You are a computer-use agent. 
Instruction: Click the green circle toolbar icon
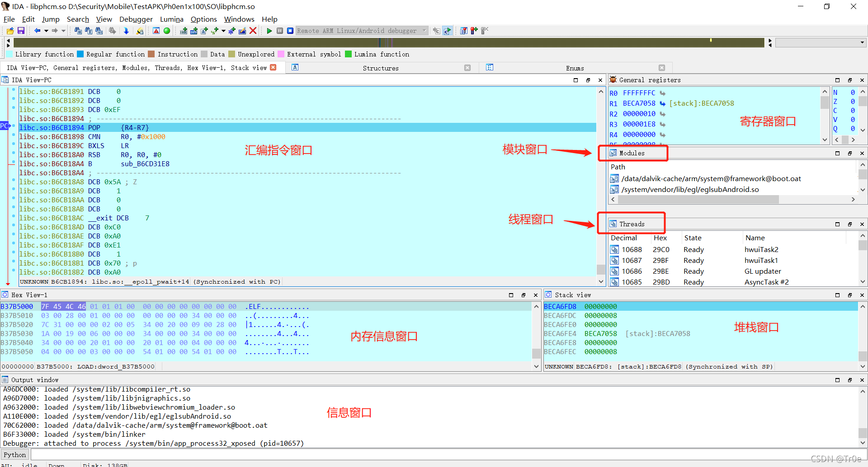[167, 31]
